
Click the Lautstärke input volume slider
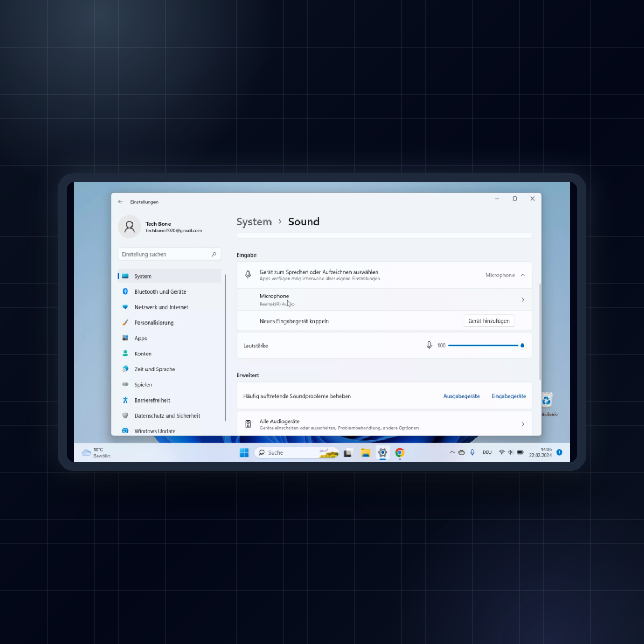pyautogui.click(x=486, y=346)
